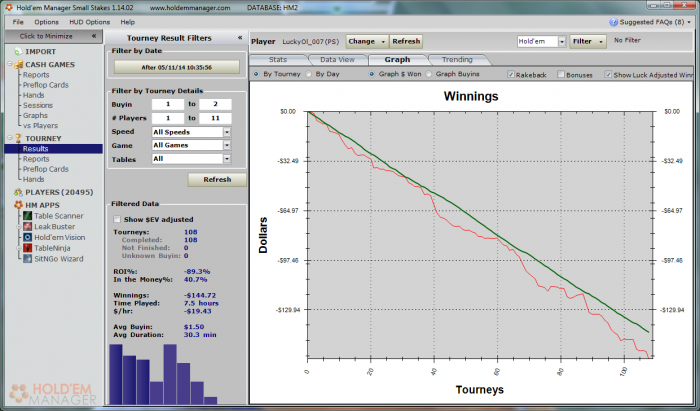700x411 pixels.
Task: Select the Graph Buyins radio button
Action: (429, 74)
